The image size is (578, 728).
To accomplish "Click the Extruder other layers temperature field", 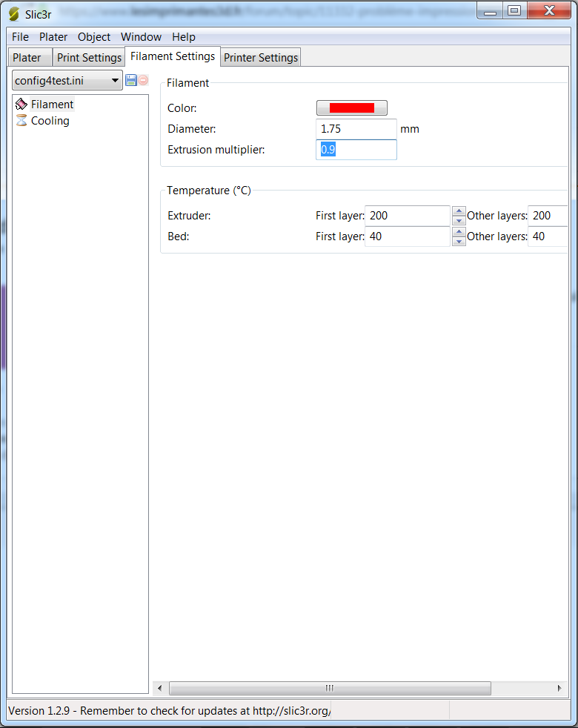I will click(x=548, y=216).
